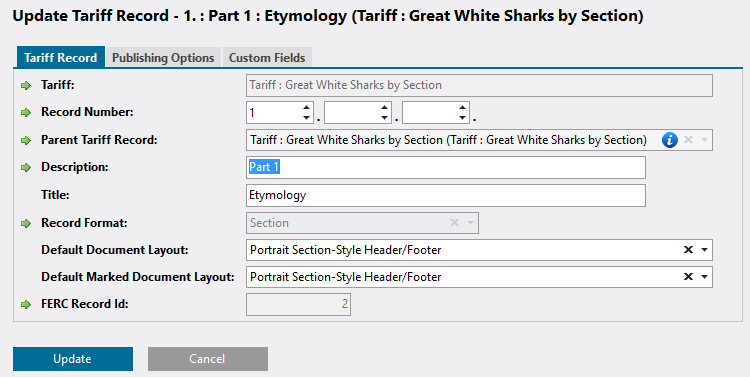Open the Parent Tariff Record dropdown arrow
Image resolution: width=750 pixels, height=377 pixels.
point(704,140)
